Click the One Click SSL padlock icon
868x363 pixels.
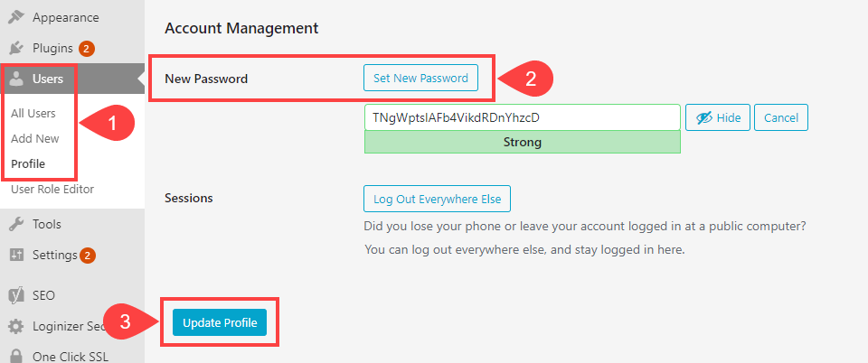[x=16, y=356]
